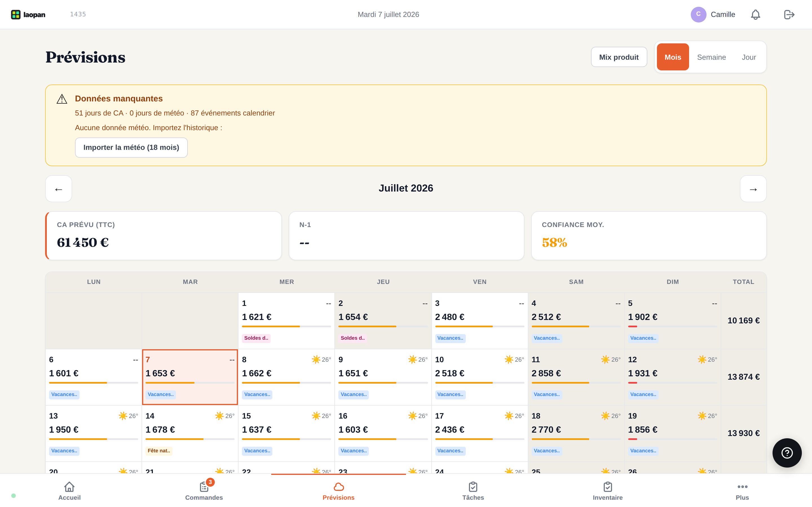The height and width of the screenshot is (507, 812).
Task: Click Fête nat.. tag on day 14
Action: (x=159, y=451)
